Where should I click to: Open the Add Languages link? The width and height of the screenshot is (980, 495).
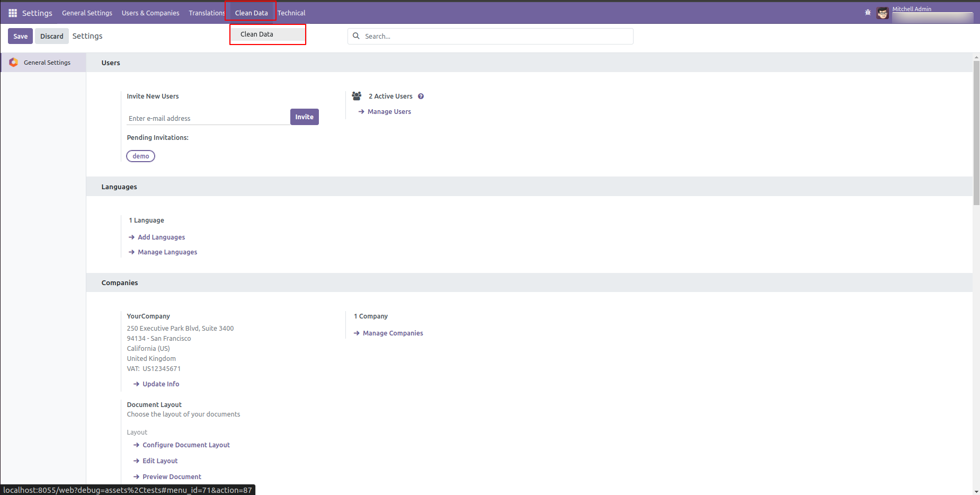tap(161, 237)
